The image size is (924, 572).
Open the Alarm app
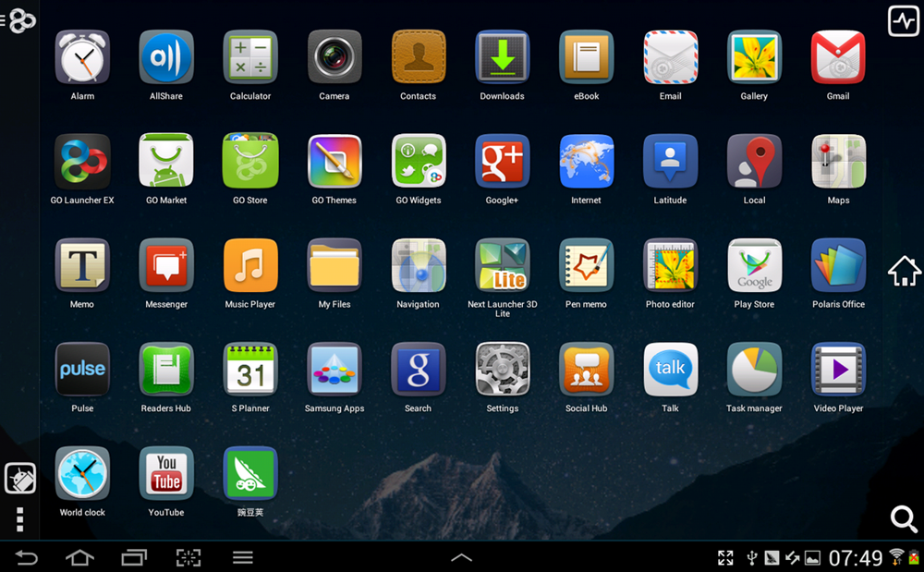pos(82,58)
